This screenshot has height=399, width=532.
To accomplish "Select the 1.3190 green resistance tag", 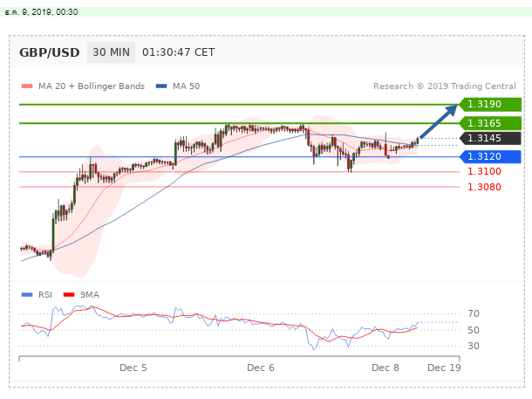I will (490, 104).
